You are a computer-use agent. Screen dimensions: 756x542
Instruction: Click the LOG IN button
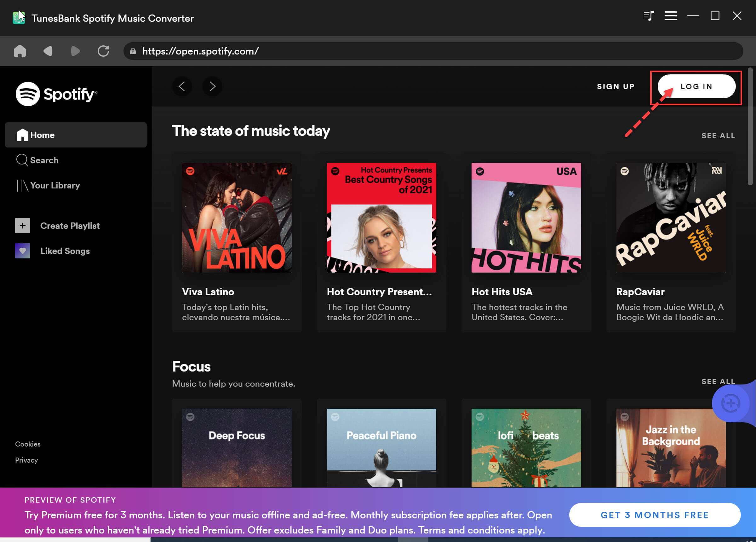[x=696, y=86]
